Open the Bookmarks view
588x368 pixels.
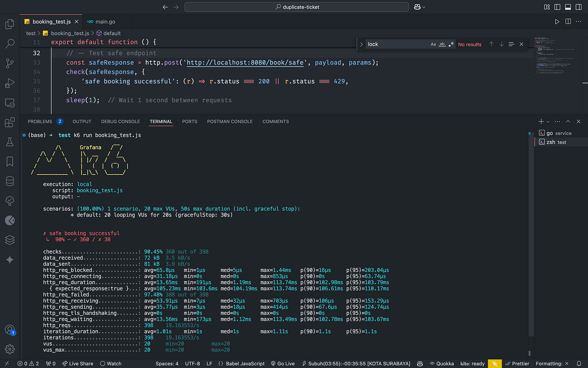point(10,161)
